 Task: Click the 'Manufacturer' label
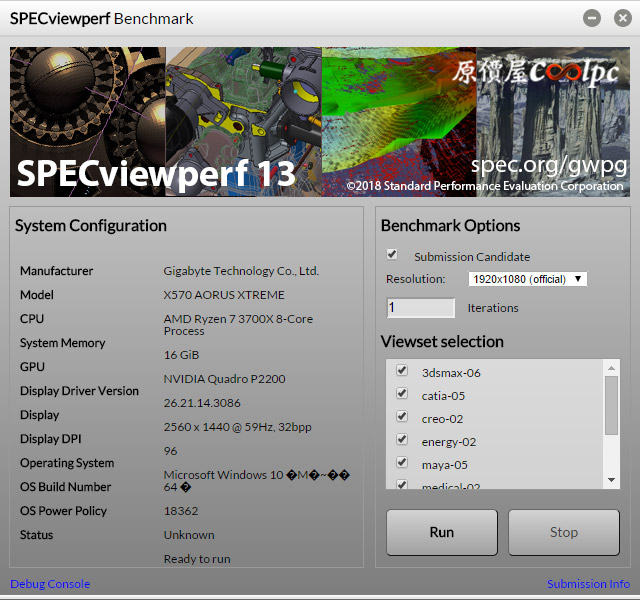click(56, 271)
